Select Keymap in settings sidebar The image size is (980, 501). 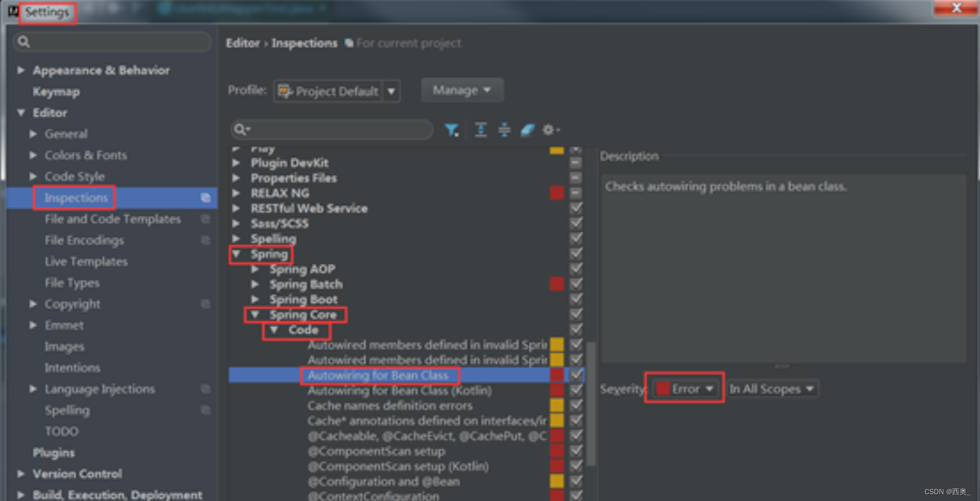click(56, 92)
